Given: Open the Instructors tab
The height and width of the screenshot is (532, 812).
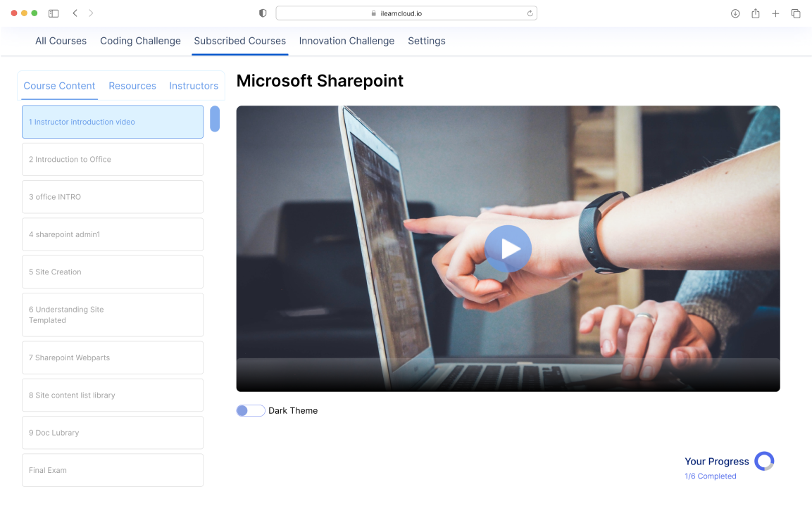Looking at the screenshot, I should click(x=194, y=85).
